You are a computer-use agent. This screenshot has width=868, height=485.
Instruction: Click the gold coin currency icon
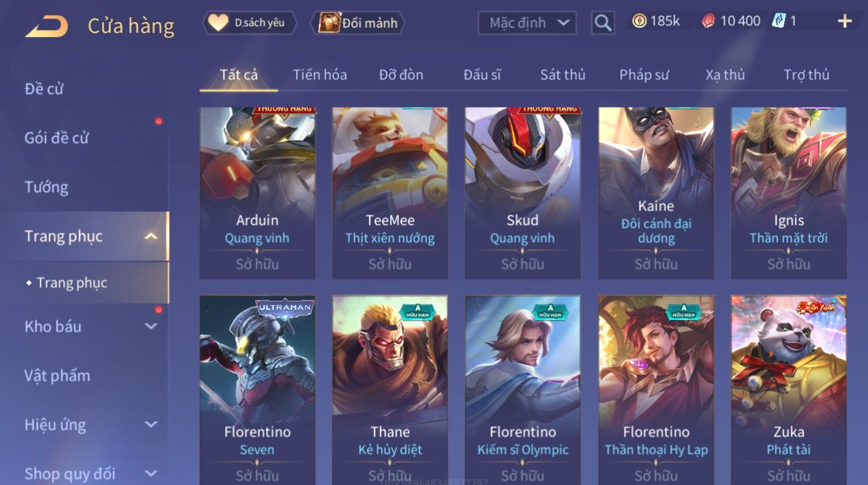tap(639, 21)
